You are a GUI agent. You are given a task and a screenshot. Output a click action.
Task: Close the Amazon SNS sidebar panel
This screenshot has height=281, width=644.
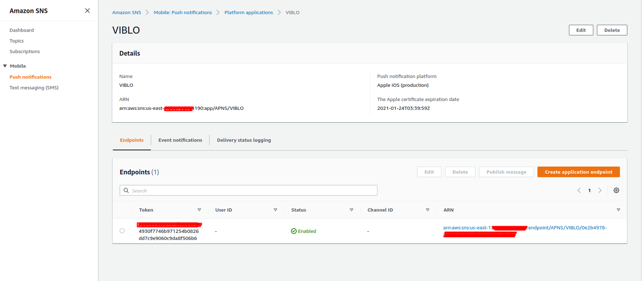(x=87, y=11)
